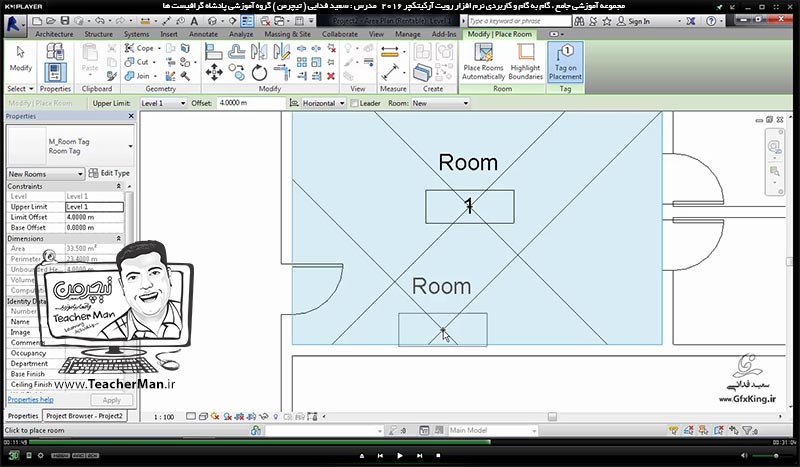800x467 pixels.
Task: Open the Horizontal tag orientation dropdown
Action: [x=322, y=103]
